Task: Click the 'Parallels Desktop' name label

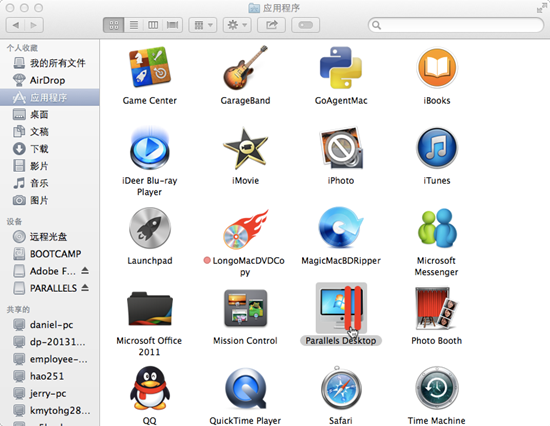Action: [341, 340]
